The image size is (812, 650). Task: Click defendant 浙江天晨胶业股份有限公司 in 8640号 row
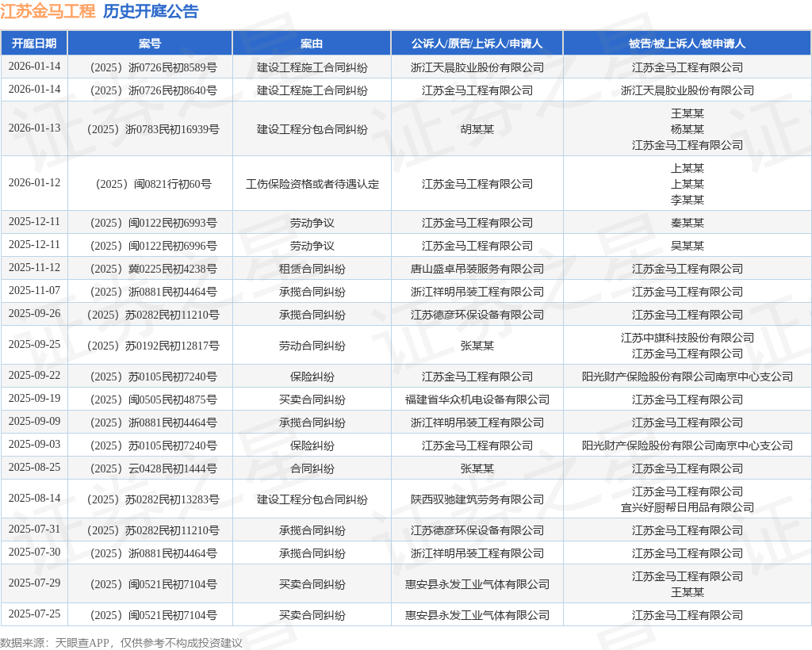click(688, 90)
